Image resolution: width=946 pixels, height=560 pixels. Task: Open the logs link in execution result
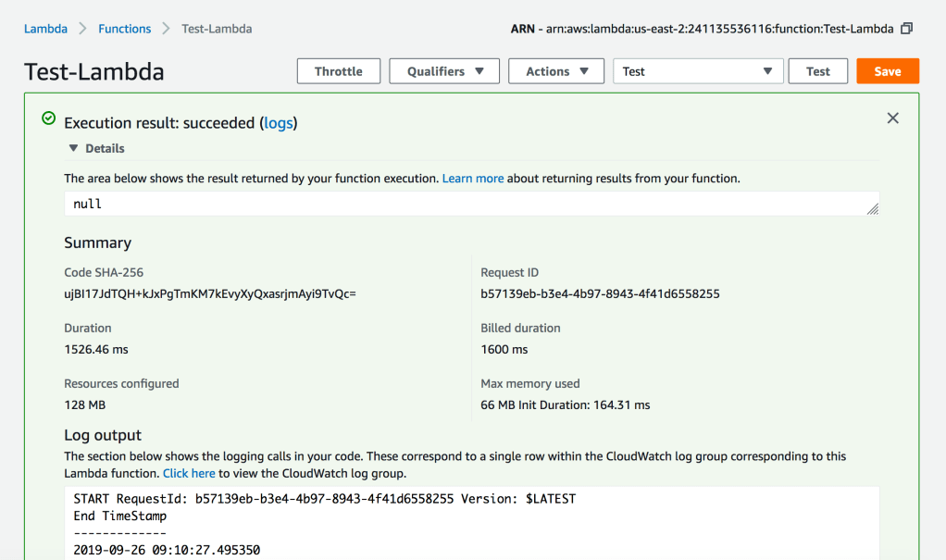coord(279,122)
